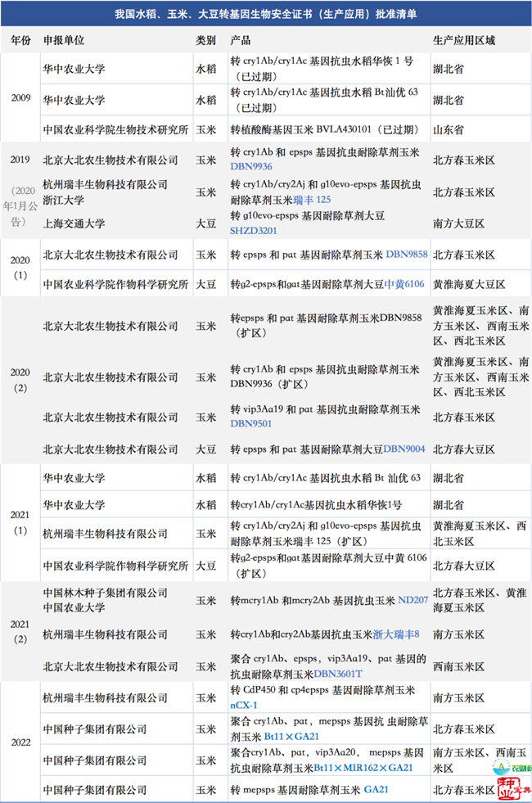Click the ND207 insect-resistant corn link
This screenshot has width=532, height=803.
(x=413, y=600)
